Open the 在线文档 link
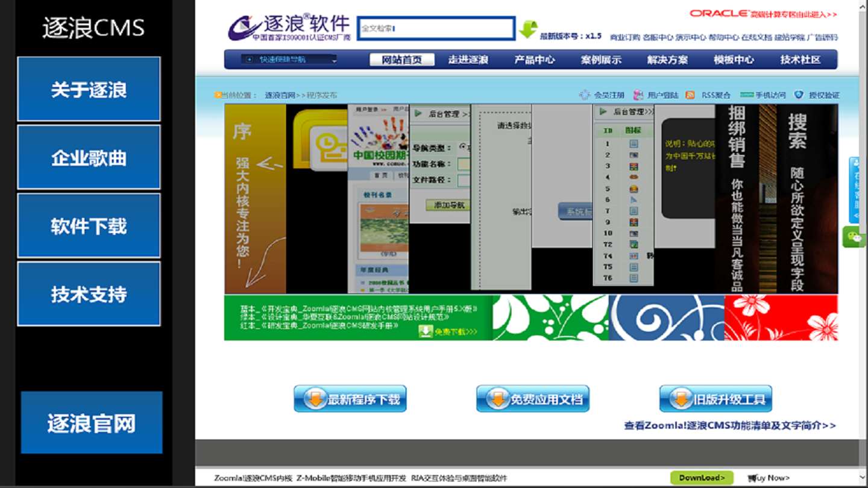The width and height of the screenshot is (868, 488). pyautogui.click(x=756, y=37)
